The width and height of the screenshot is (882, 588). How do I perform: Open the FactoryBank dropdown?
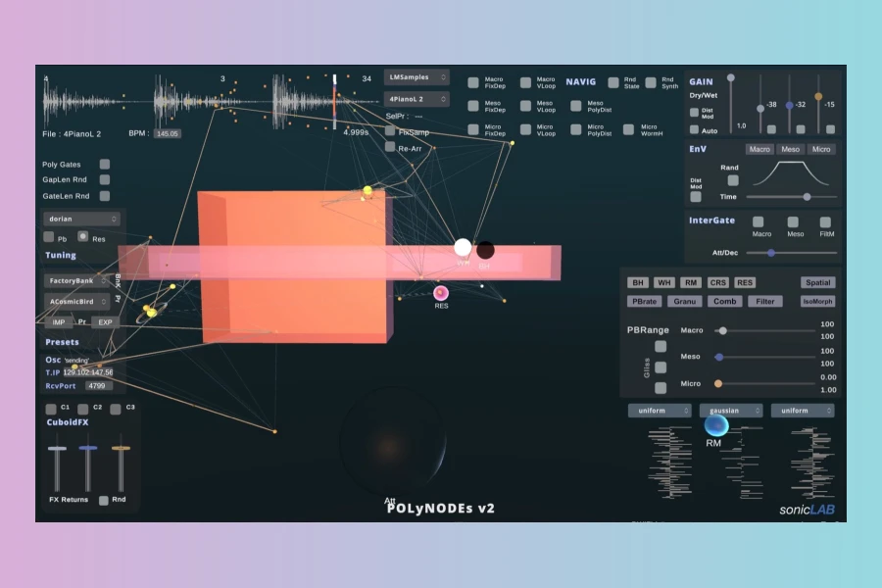[76, 281]
